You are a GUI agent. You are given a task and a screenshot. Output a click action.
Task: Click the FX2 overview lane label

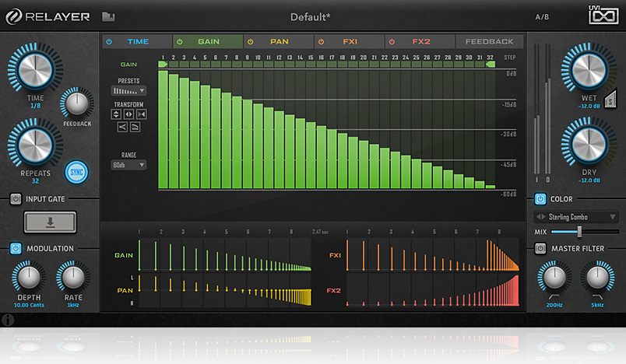coord(334,291)
